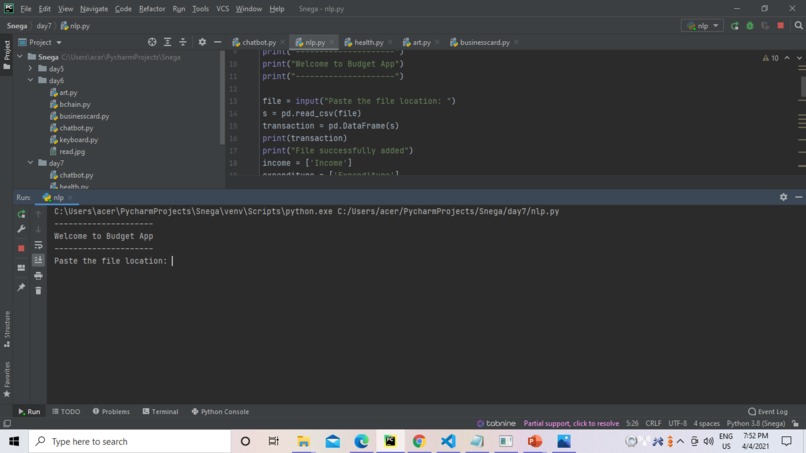The height and width of the screenshot is (453, 806).
Task: Open the Terminal tool window
Action: point(160,411)
